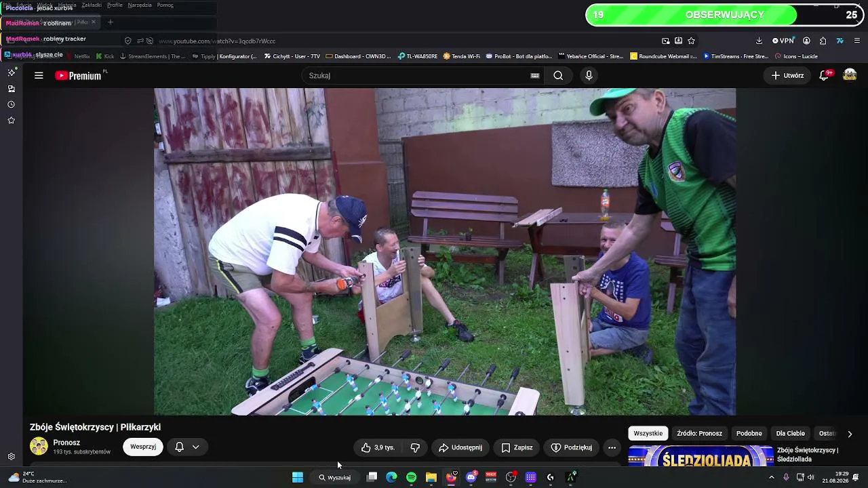Open the Pomoc browser menu
The image size is (868, 488).
point(165,5)
